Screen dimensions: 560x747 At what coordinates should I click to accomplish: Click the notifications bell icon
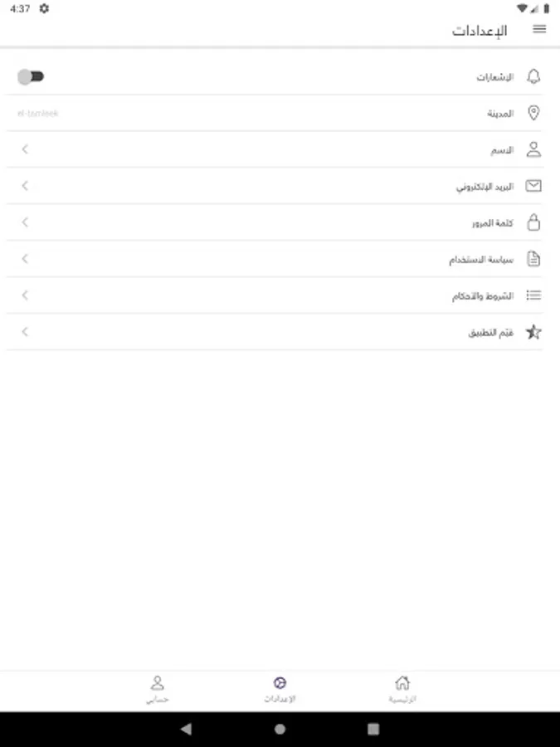[533, 77]
